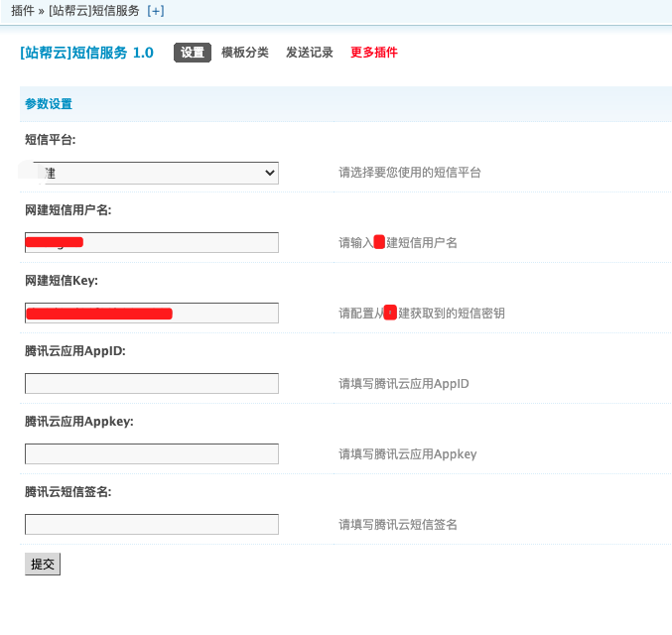Focus the 腾讯云短信签名 input field

pyautogui.click(x=152, y=525)
